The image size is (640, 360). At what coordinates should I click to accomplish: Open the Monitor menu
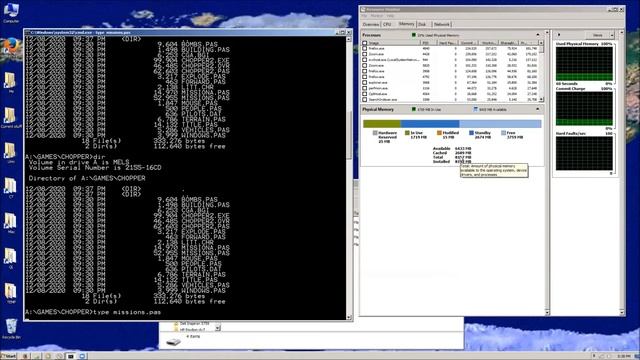click(376, 16)
